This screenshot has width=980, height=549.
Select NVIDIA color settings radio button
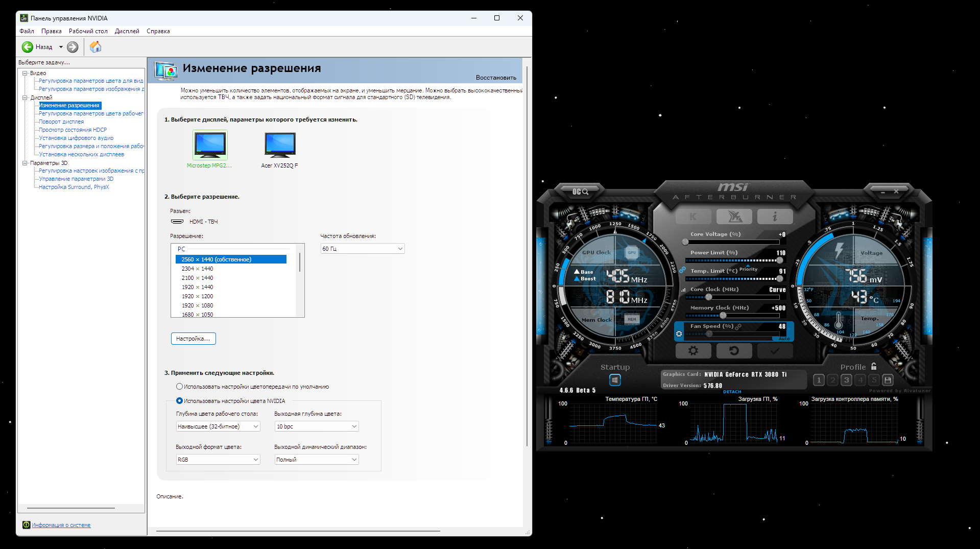[x=179, y=401]
